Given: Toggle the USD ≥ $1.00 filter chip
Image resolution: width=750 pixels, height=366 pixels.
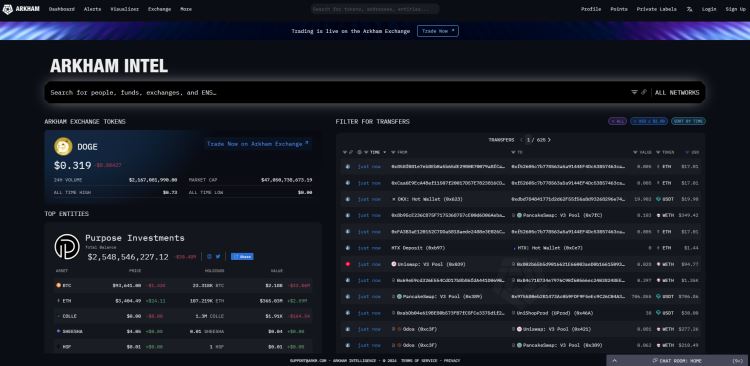Looking at the screenshot, I should [x=649, y=122].
